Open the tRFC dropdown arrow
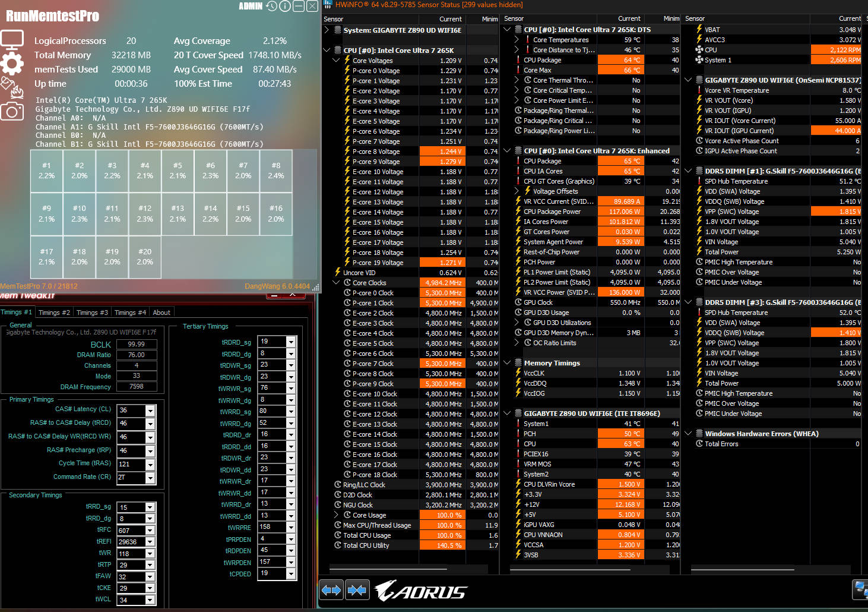 150,531
